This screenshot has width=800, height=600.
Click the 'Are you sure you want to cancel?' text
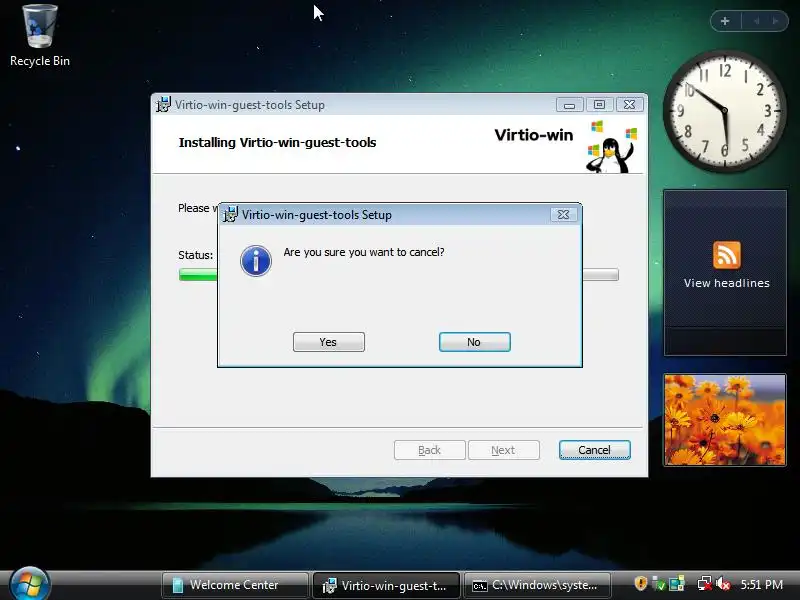point(364,252)
